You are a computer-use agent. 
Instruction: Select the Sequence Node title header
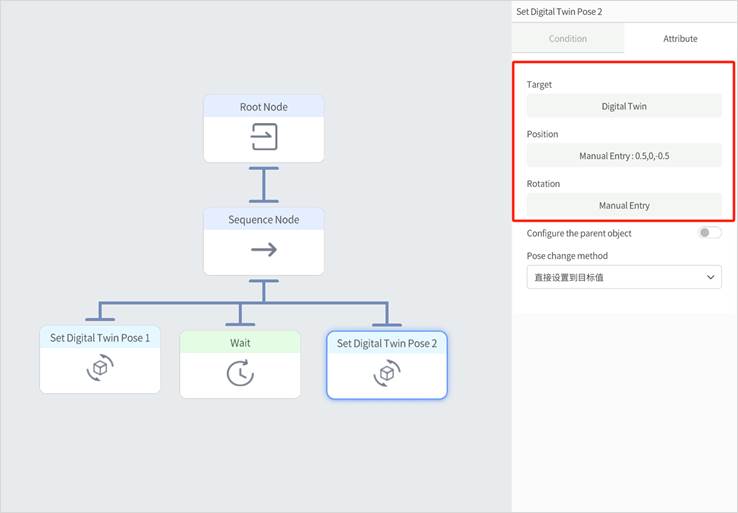(264, 220)
